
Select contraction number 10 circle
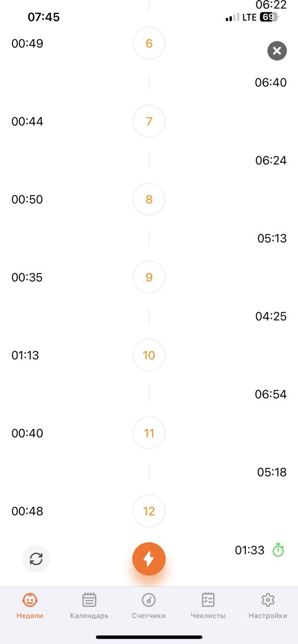[149, 356]
